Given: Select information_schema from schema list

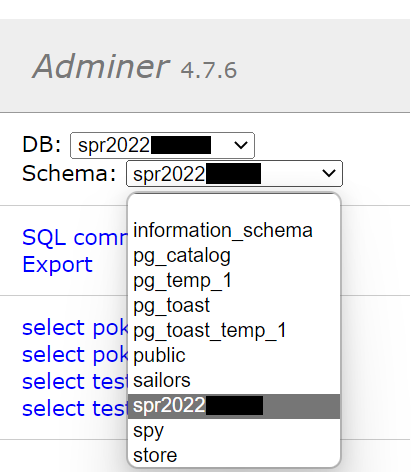Looking at the screenshot, I should [234, 230].
